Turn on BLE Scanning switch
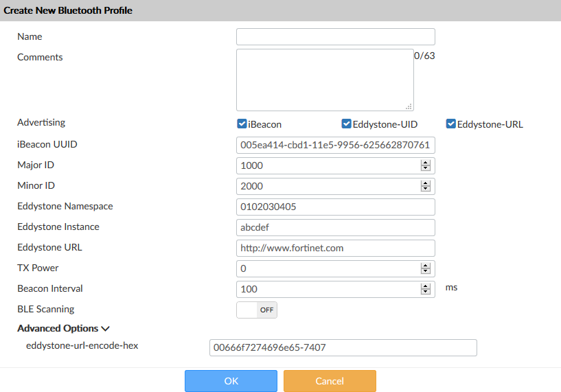Image resolution: width=561 pixels, height=392 pixels. pyautogui.click(x=257, y=310)
